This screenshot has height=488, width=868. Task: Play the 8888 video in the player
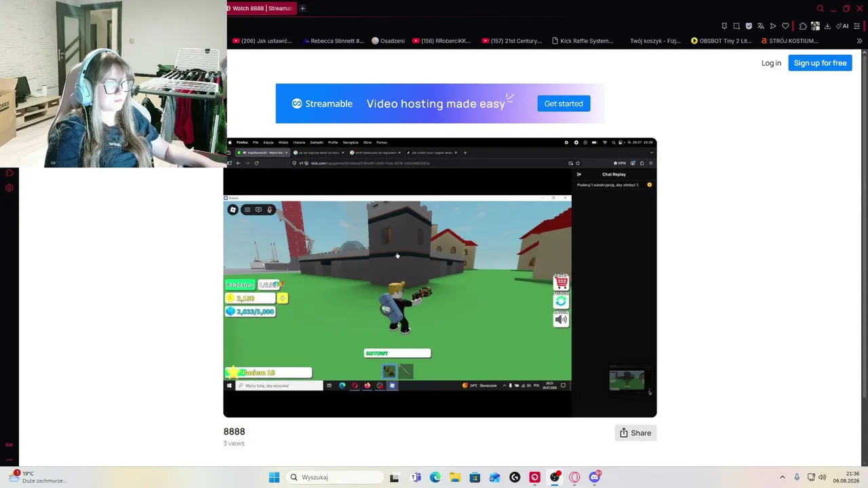point(439,277)
